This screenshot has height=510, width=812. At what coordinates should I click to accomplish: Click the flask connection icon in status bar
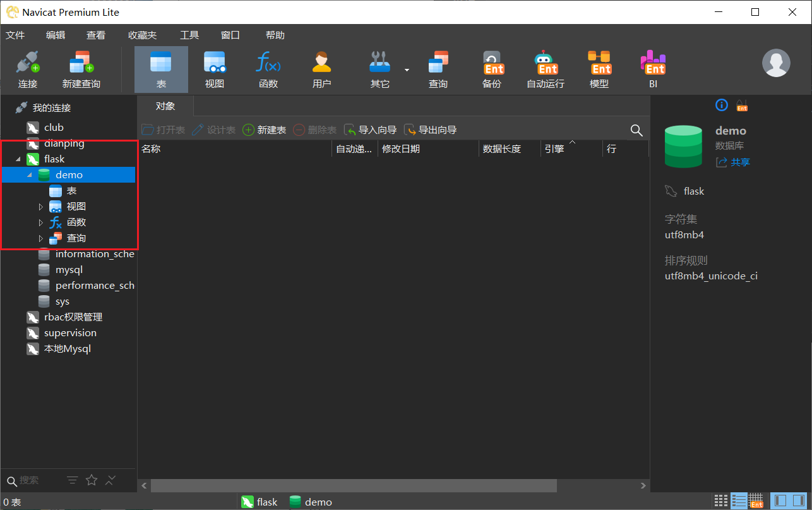coord(247,502)
